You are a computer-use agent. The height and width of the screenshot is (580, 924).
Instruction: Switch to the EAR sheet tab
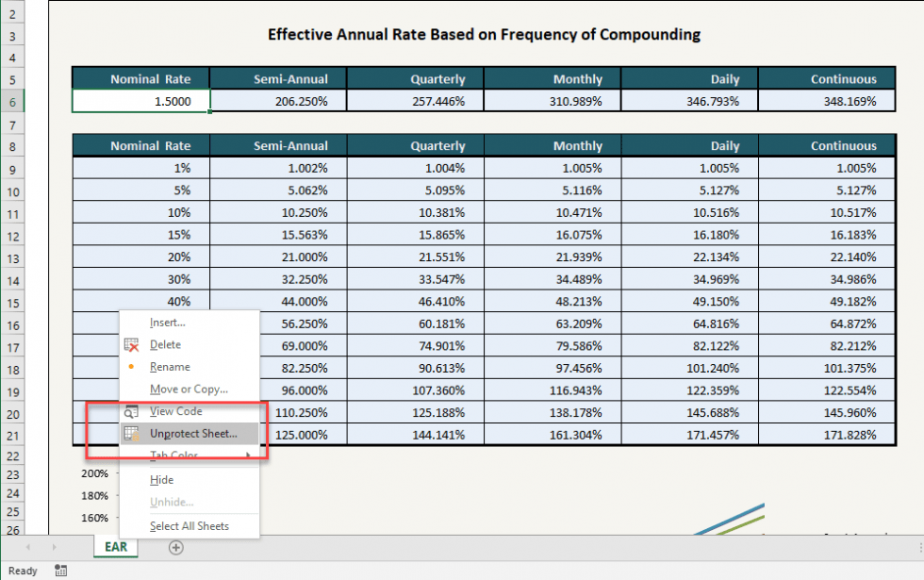[x=115, y=547]
